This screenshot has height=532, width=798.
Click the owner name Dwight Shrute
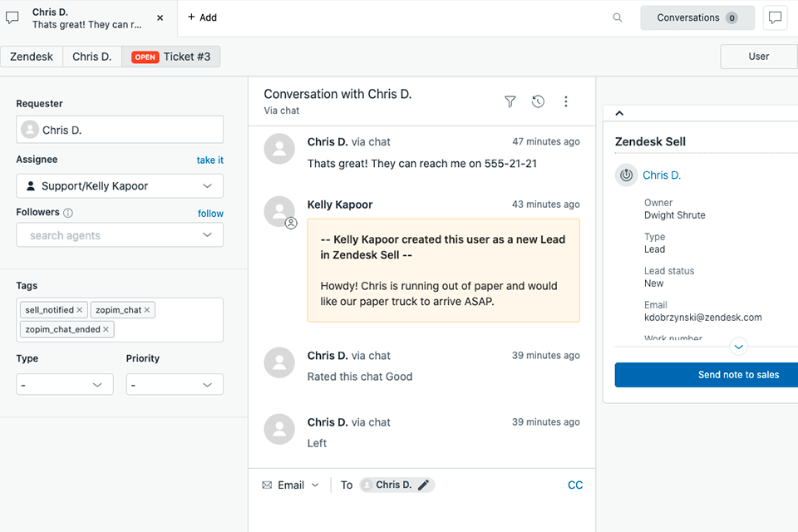tap(674, 214)
